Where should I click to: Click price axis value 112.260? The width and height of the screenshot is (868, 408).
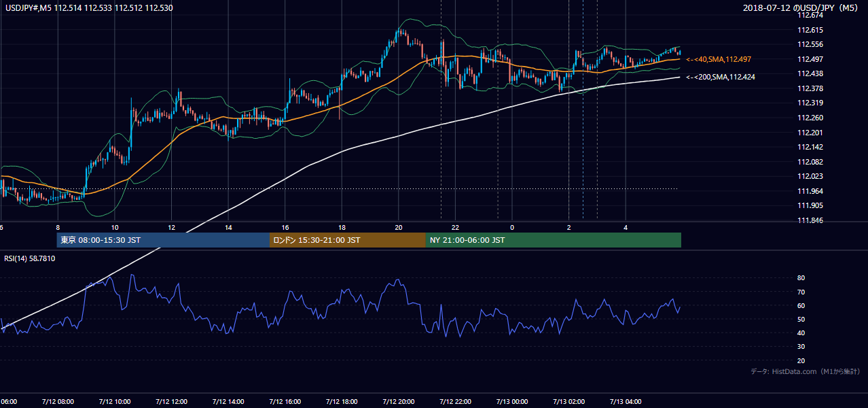(x=810, y=118)
